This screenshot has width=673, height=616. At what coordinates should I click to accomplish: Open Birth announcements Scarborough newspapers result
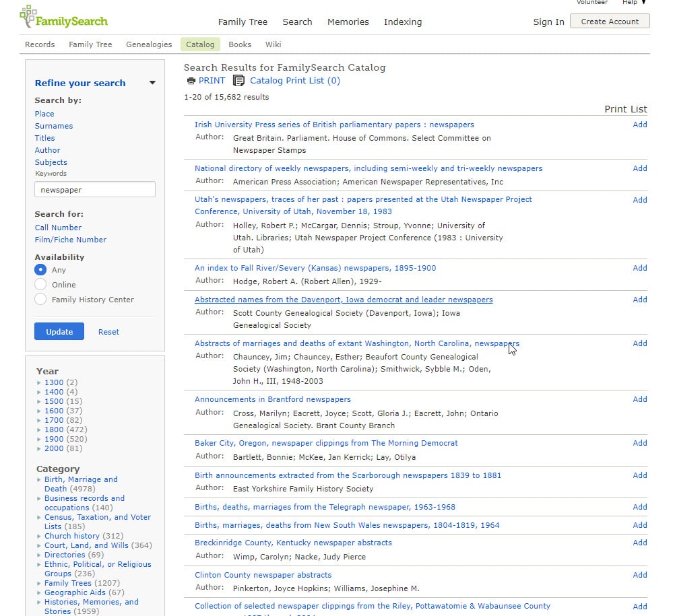click(348, 475)
